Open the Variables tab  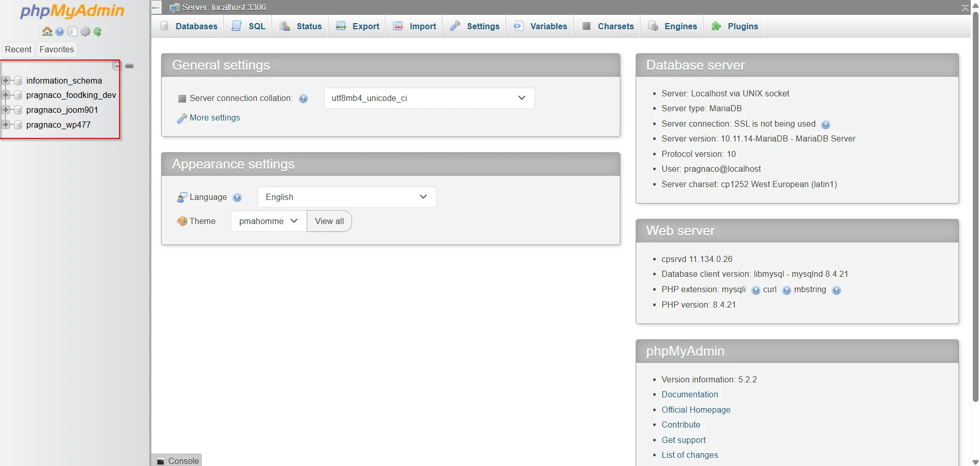[540, 26]
